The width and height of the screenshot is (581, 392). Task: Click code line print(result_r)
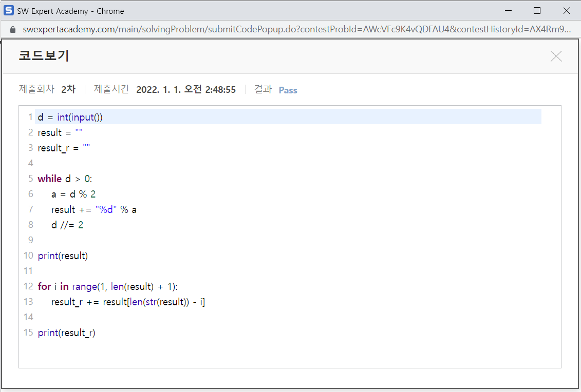coord(67,333)
